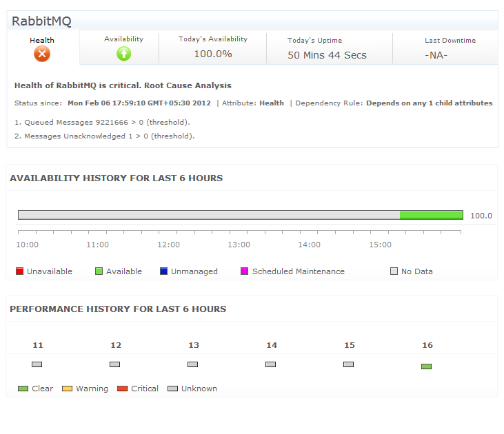The width and height of the screenshot is (504, 434).
Task: Click hour 12 unknown performance marker
Action: click(x=114, y=364)
